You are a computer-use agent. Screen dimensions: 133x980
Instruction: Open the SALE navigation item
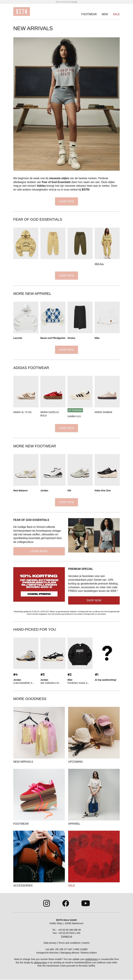(116, 14)
